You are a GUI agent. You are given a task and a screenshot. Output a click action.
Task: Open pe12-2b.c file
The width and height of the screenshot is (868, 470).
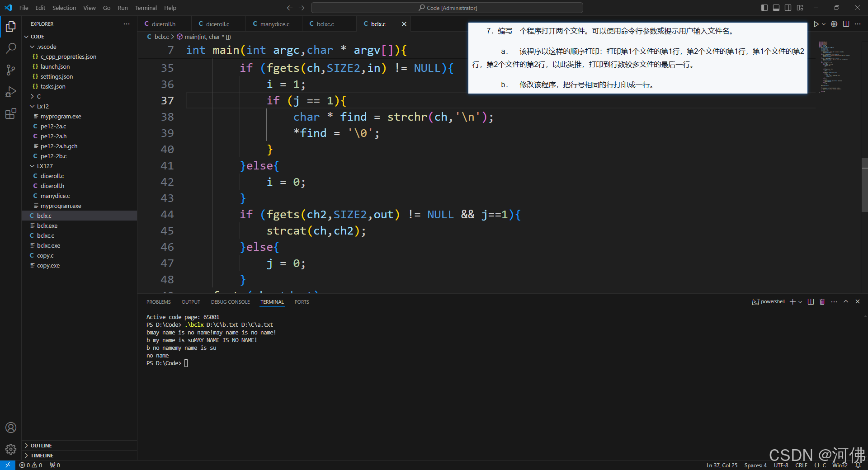pyautogui.click(x=79, y=156)
